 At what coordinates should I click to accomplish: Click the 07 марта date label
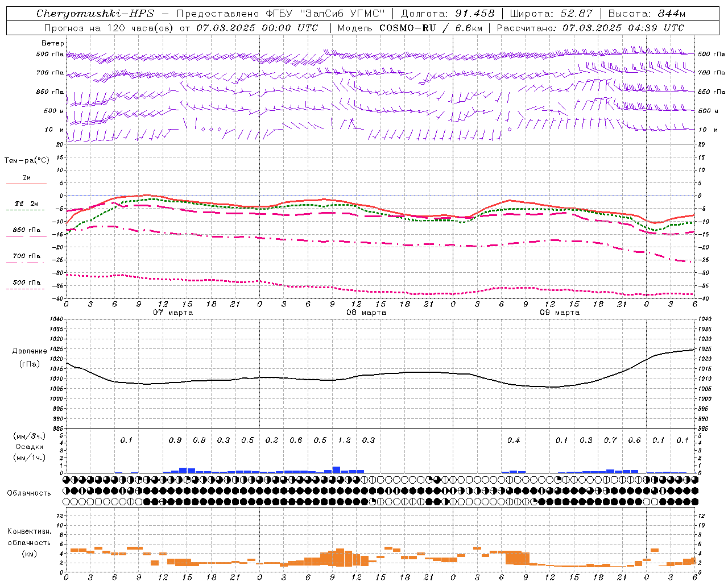(173, 313)
